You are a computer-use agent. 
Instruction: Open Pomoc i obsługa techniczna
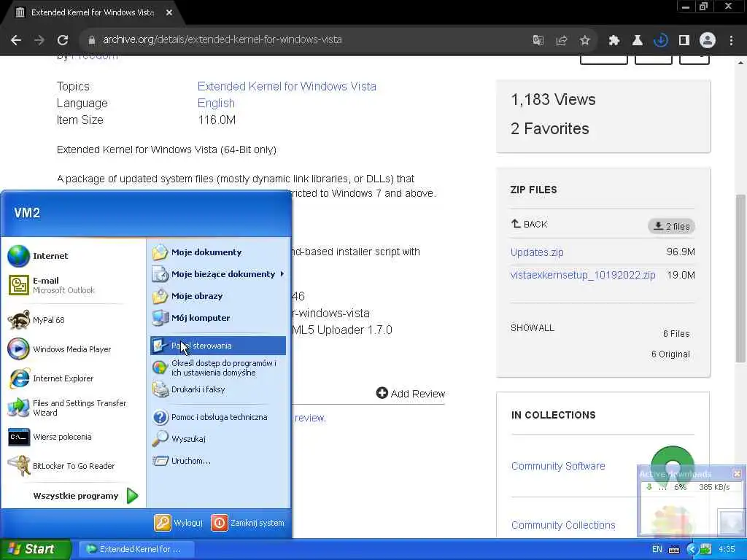coord(217,417)
